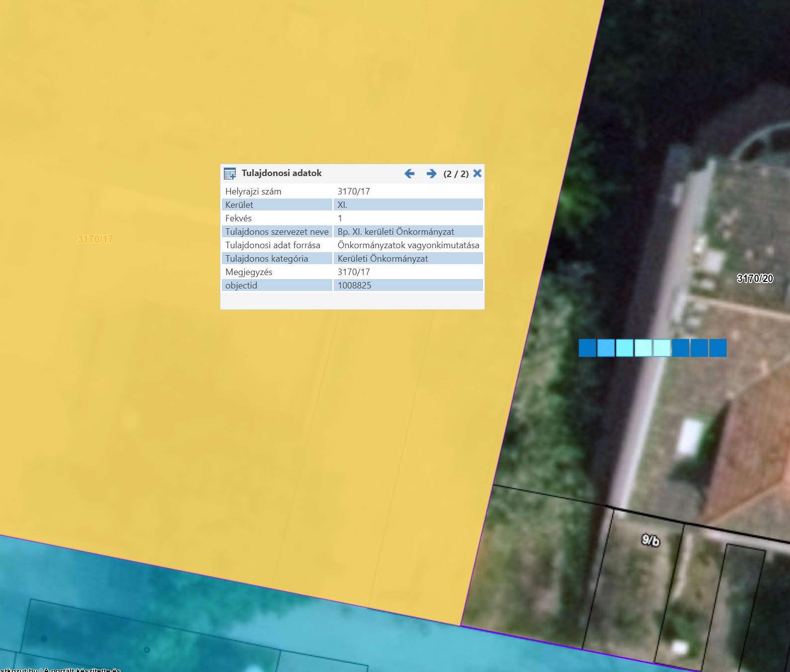Click the Tulajdonosi adatok popup title
Viewport: 790px width, 672px height.
click(x=282, y=173)
